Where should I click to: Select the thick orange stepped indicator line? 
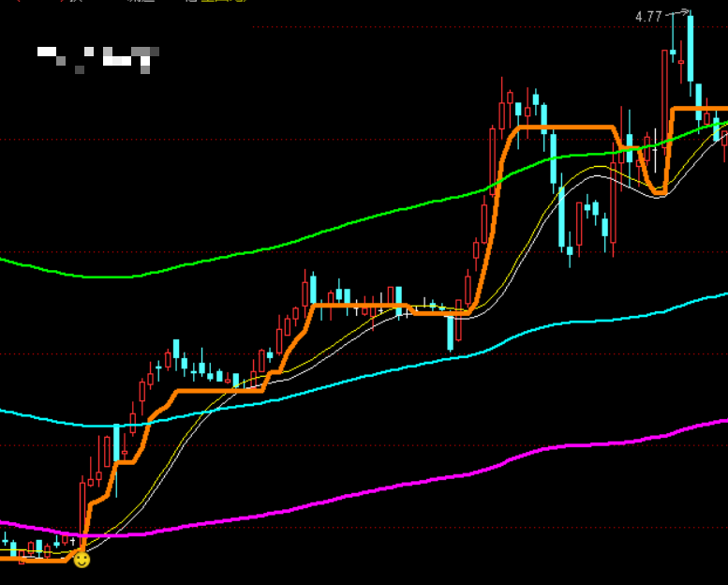(206, 390)
